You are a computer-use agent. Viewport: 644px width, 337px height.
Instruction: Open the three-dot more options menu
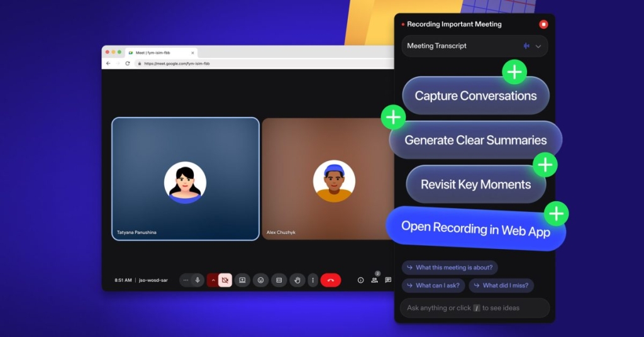pos(313,280)
